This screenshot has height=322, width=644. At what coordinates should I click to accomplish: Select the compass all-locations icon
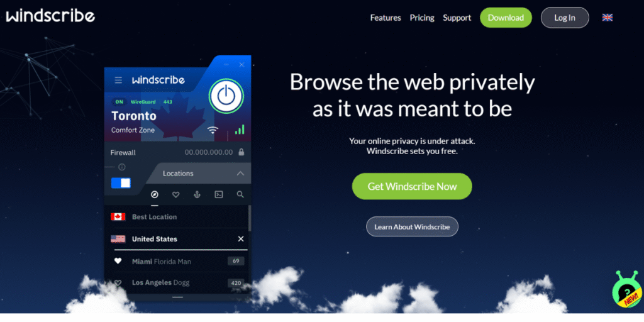click(x=155, y=194)
